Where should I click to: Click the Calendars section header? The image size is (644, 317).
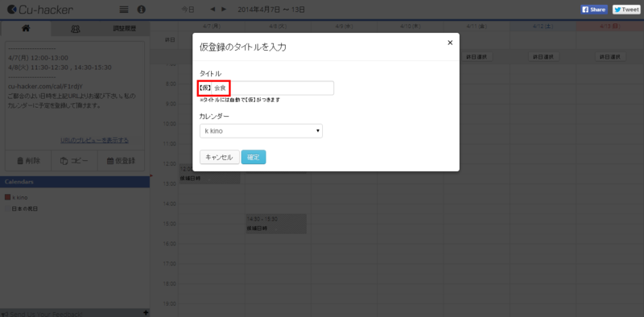[x=75, y=182]
